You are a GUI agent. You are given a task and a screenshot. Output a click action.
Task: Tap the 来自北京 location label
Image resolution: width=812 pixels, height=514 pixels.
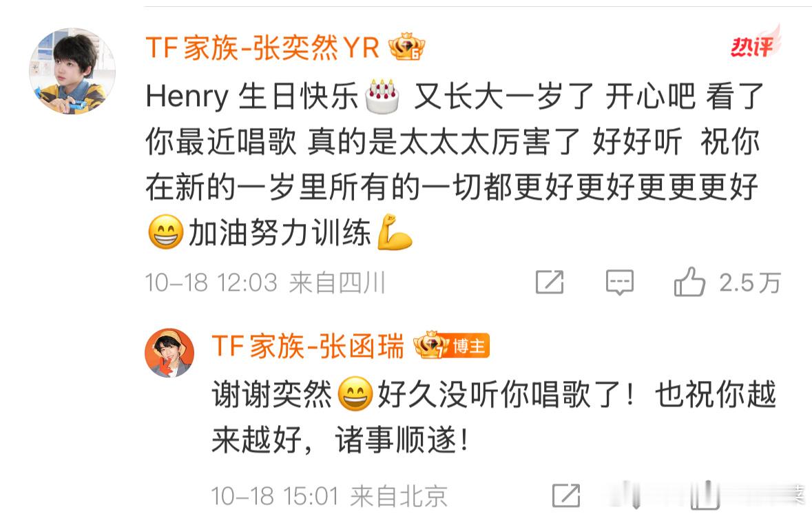point(399,496)
